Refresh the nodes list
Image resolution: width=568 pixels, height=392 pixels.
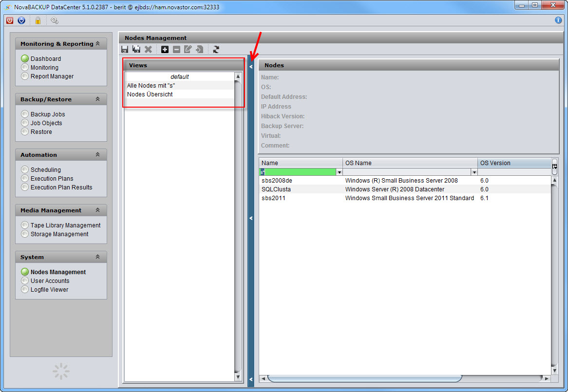pyautogui.click(x=216, y=49)
